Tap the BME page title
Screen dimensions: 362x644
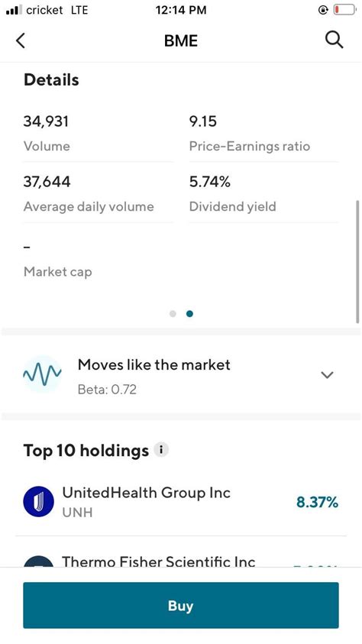tap(180, 40)
